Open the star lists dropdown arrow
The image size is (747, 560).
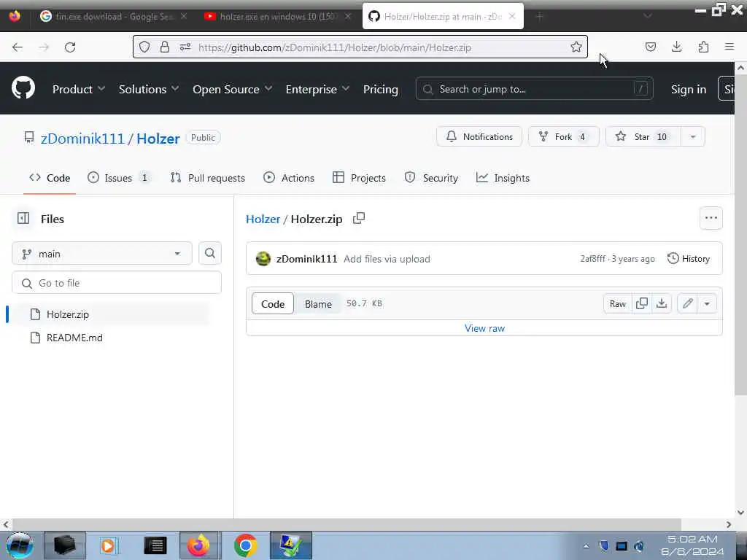tap(693, 136)
